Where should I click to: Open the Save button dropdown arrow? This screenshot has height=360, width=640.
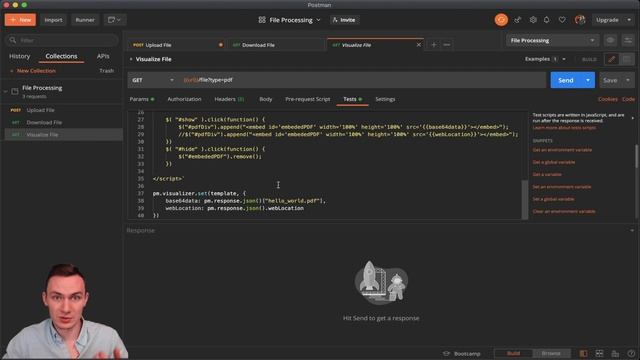(x=627, y=80)
